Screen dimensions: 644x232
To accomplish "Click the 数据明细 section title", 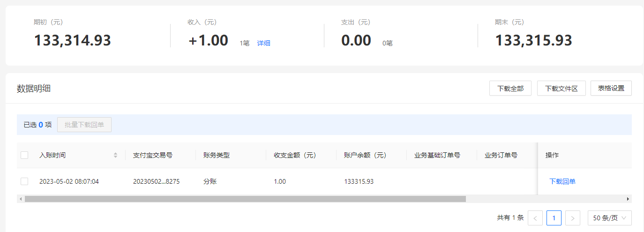I will [34, 88].
